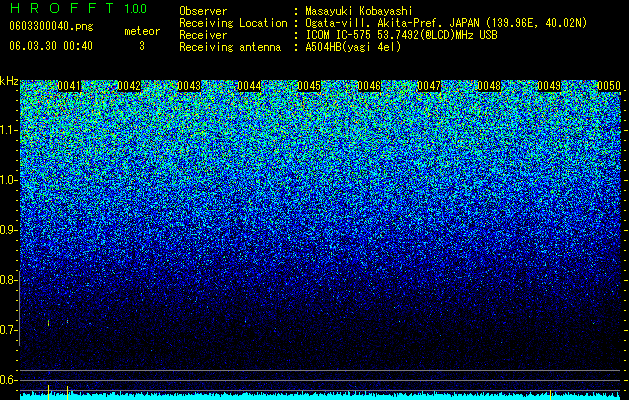Screen dimensions: 629x400
Task: Click the meteor count value 3
Action: point(142,46)
